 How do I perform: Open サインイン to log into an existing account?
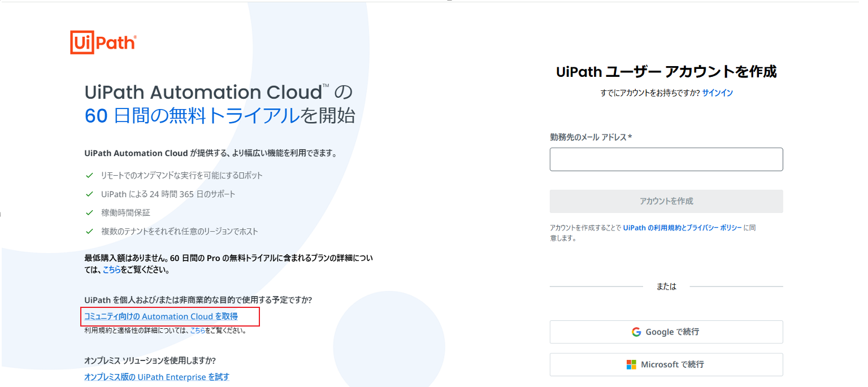tap(717, 92)
